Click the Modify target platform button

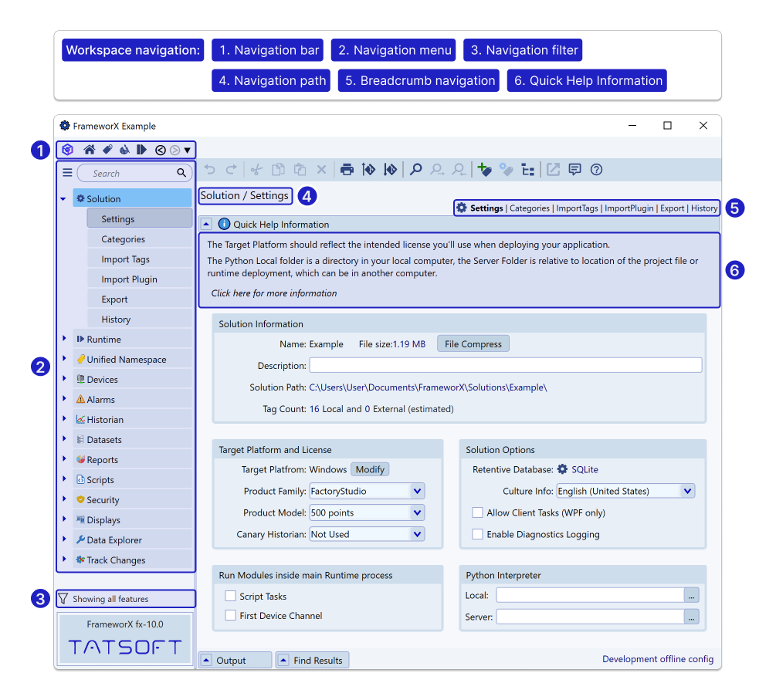pos(370,469)
